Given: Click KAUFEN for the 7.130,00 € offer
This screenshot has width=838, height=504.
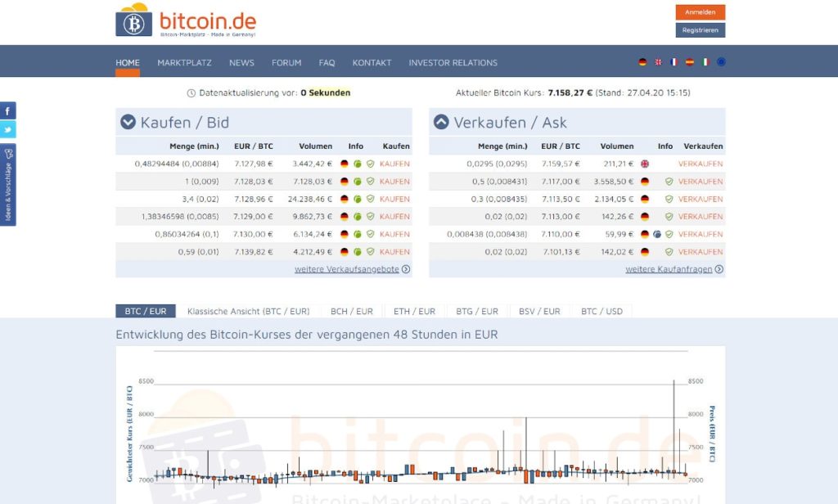Looking at the screenshot, I should tap(395, 235).
